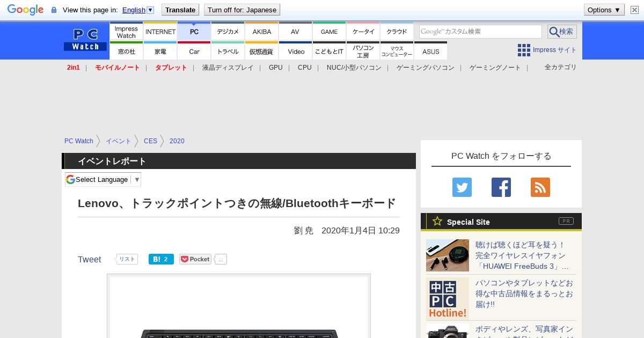Open the 全カテゴリ link
The height and width of the screenshot is (338, 644).
pos(560,67)
